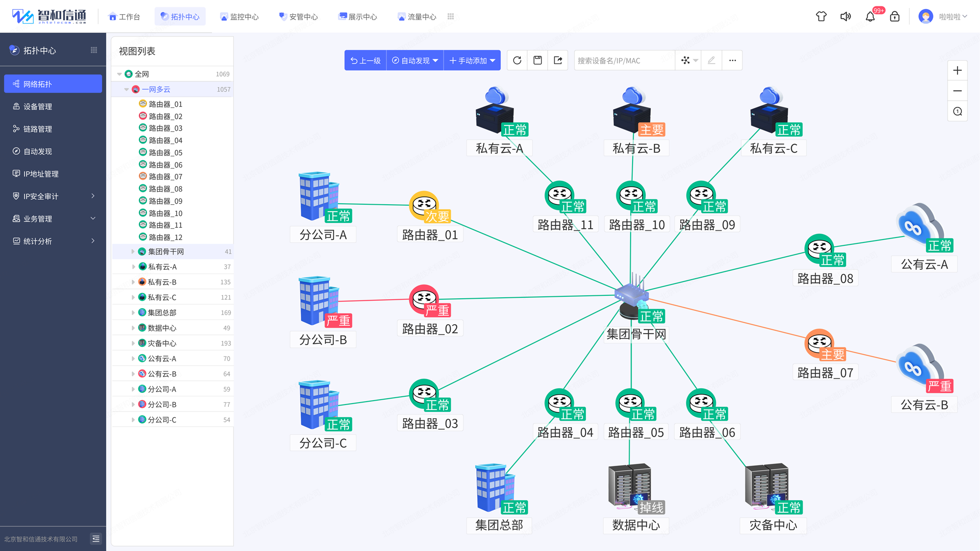Click the 上一级 back button

tap(366, 60)
